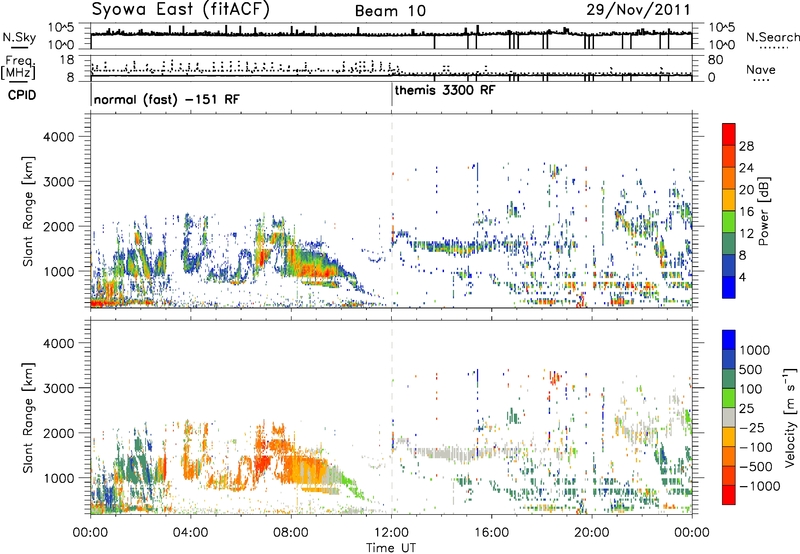
Task: Click the 'Freq. [MHz]' axis label
Action: click(18, 67)
